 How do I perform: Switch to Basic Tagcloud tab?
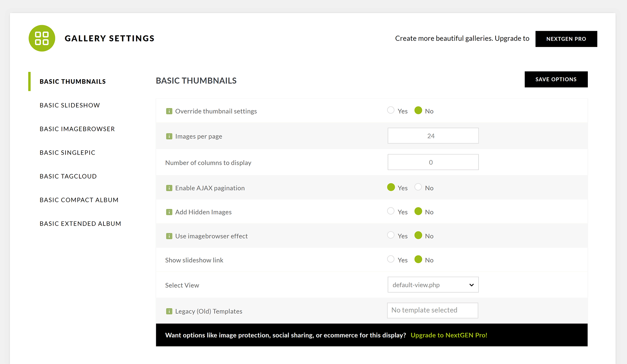tap(68, 176)
